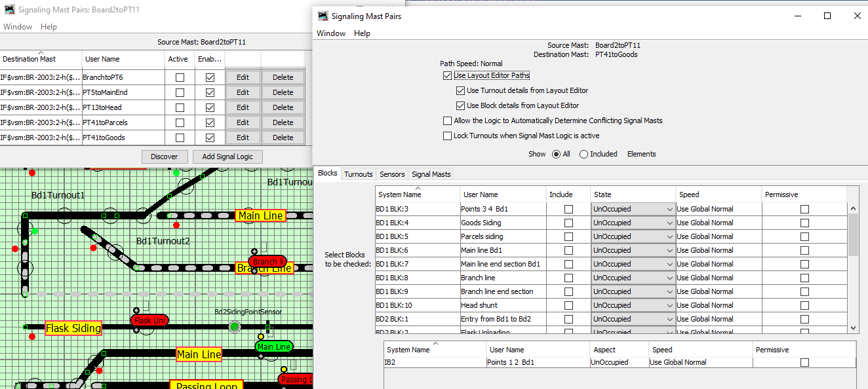Click the Bd2SidingPointSensor green sensor icon
The image size is (868, 389).
point(234,326)
